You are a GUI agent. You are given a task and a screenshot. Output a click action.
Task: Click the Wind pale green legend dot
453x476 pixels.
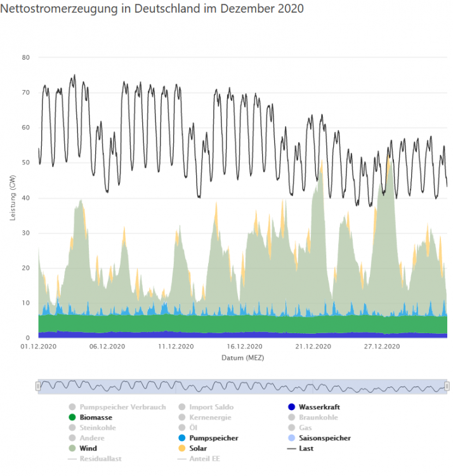click(72, 448)
